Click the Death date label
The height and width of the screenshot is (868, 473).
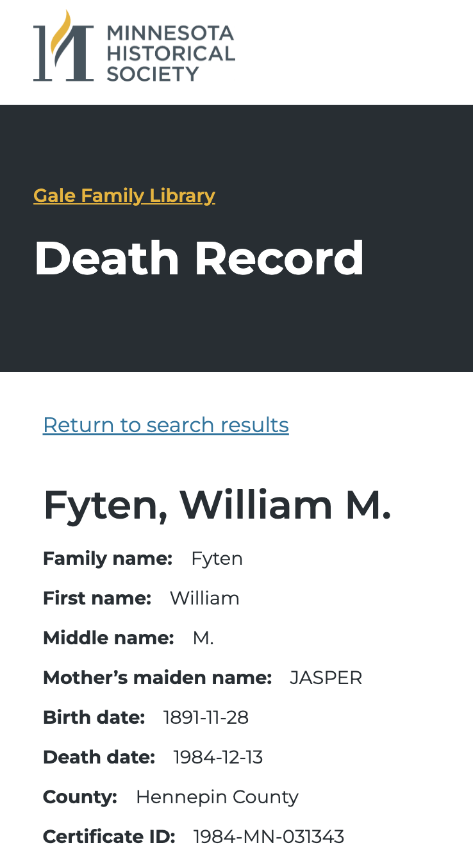point(99,758)
